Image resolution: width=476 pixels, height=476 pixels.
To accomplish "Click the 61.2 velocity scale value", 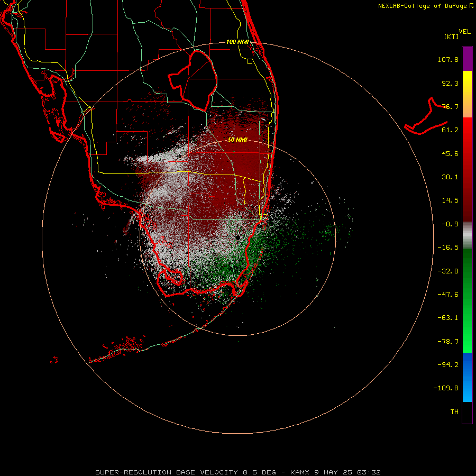I will click(450, 130).
